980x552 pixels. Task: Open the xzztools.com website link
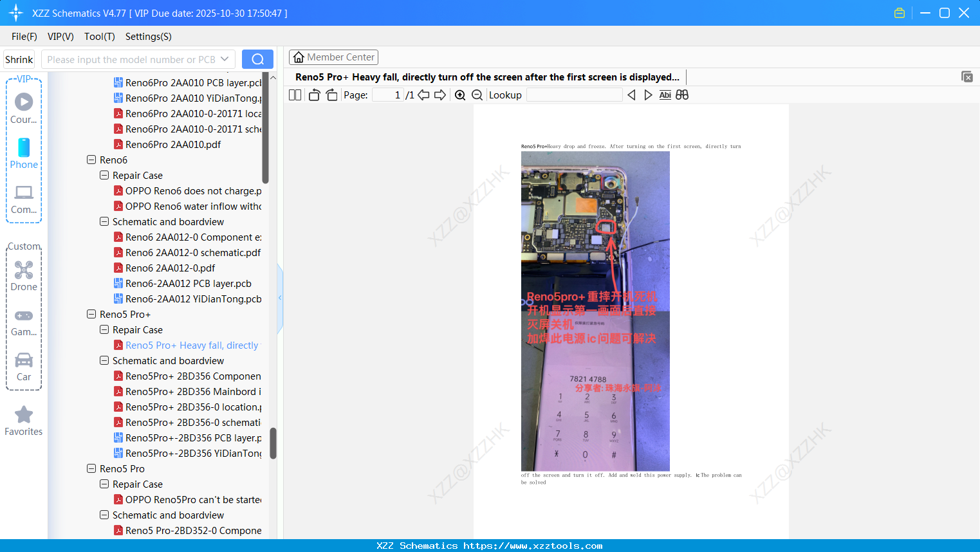(533, 546)
